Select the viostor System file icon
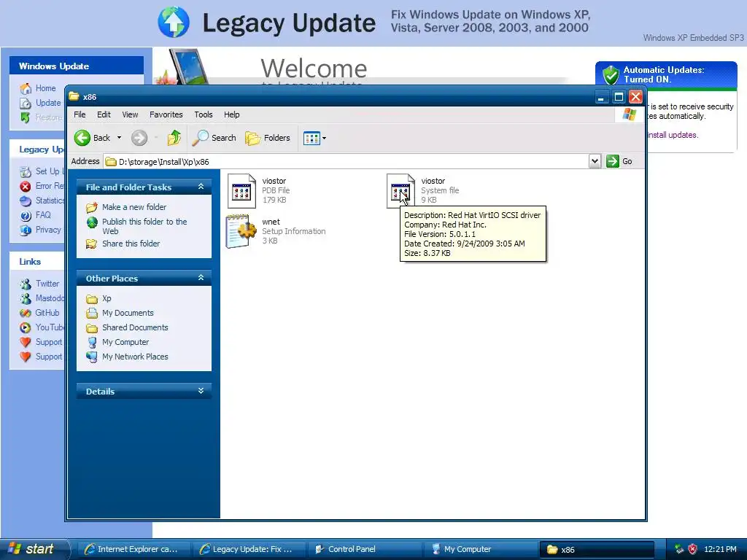Image resolution: width=747 pixels, height=560 pixels. pyautogui.click(x=400, y=191)
